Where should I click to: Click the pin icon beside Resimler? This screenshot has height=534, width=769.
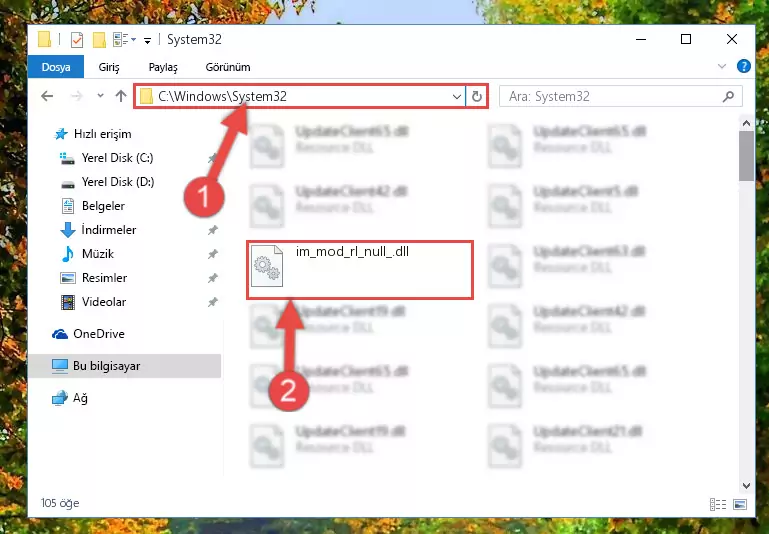point(212,278)
